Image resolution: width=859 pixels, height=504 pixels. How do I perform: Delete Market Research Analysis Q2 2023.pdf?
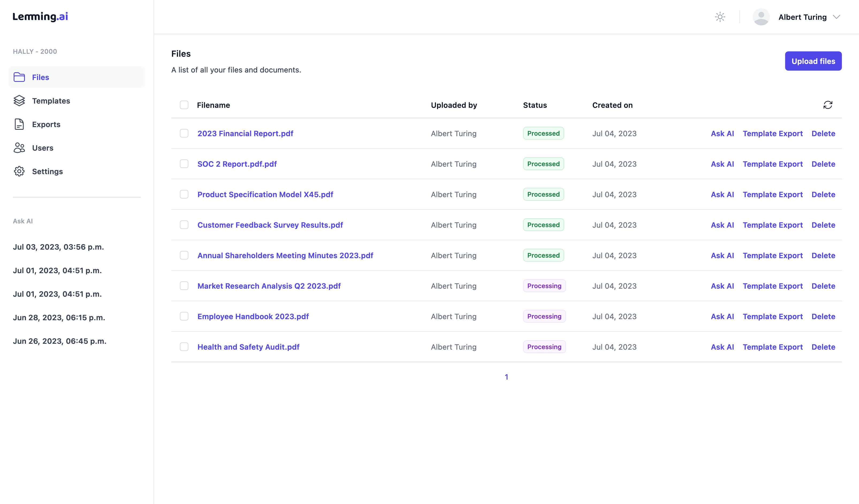[823, 286]
